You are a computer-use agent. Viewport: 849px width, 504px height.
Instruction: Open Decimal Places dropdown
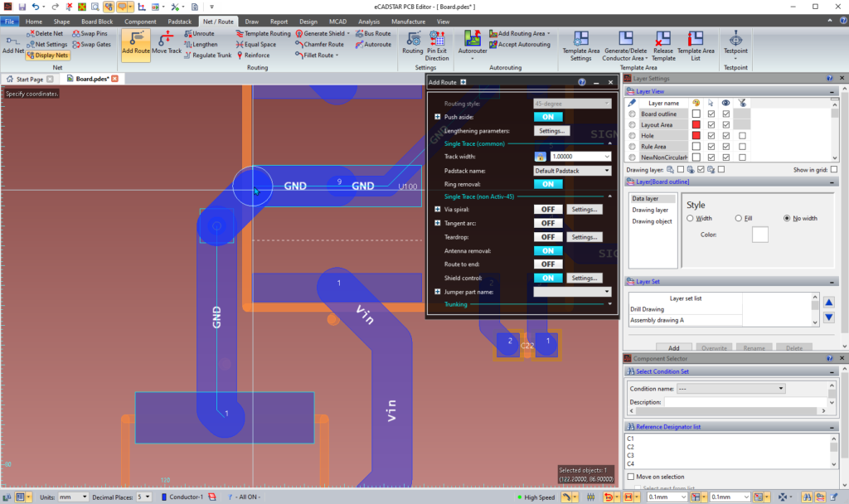(x=148, y=497)
